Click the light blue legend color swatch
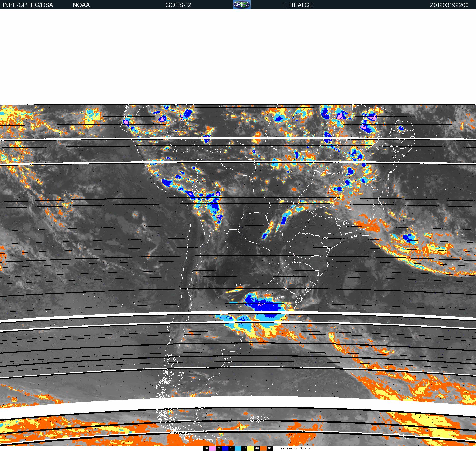 238,448
